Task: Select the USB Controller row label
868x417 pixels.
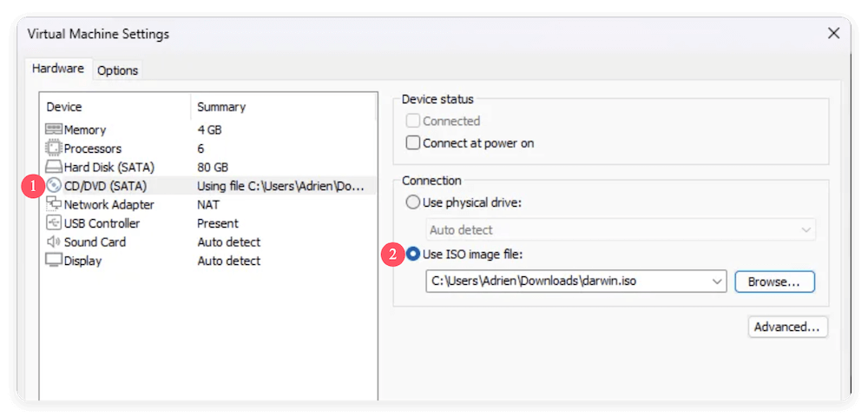Action: 102,224
